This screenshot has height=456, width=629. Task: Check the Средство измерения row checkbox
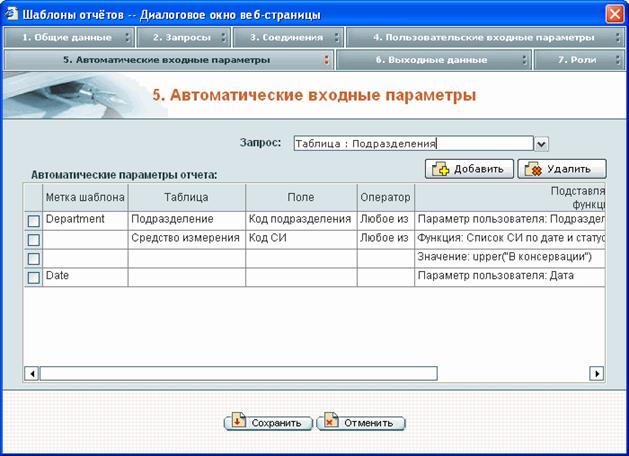34,240
